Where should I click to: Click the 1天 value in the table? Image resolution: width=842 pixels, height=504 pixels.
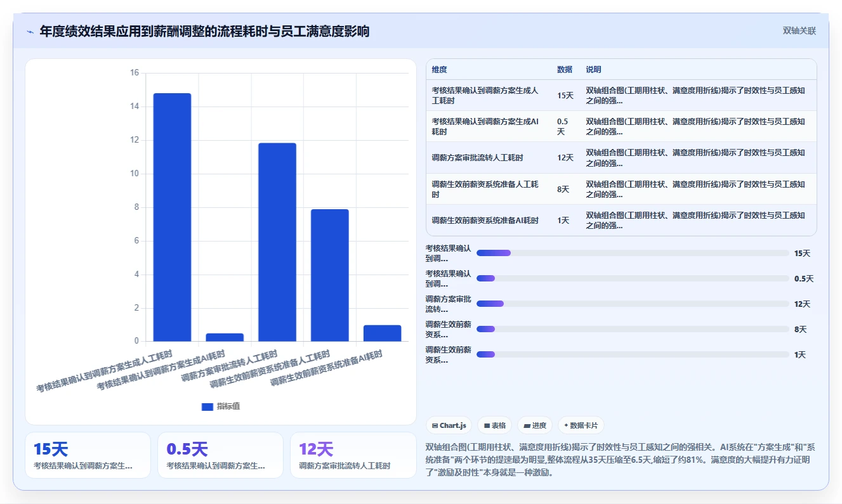563,221
